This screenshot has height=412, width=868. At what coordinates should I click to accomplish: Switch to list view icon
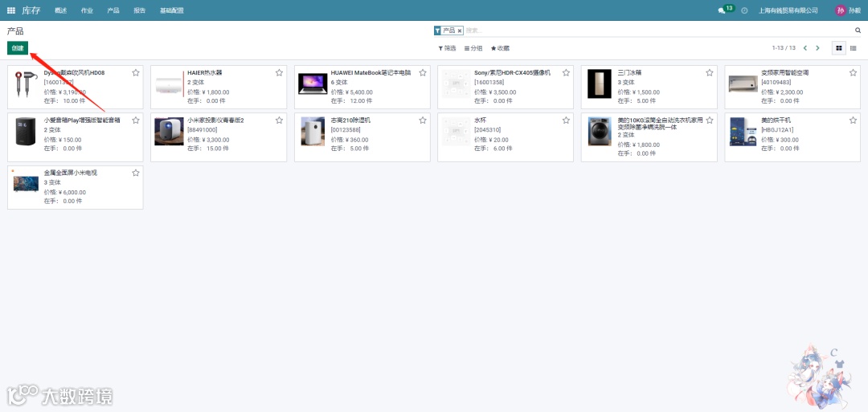point(853,48)
